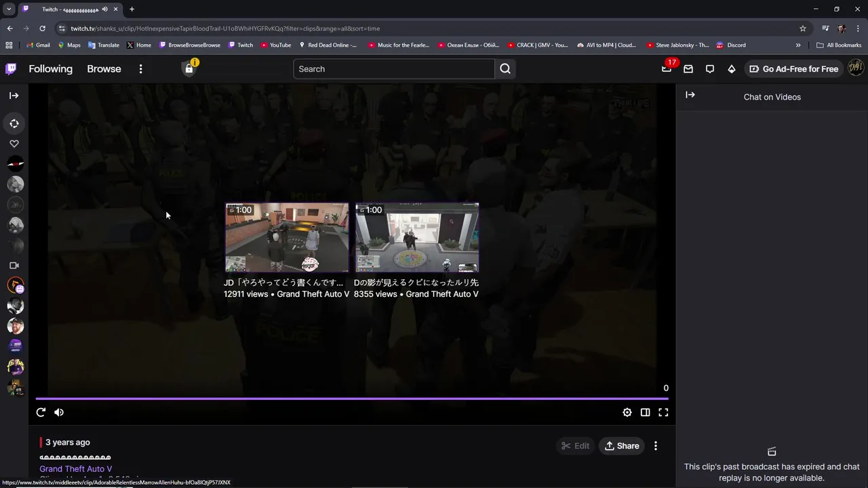
Task: Click the magnifier search button
Action: click(505, 68)
